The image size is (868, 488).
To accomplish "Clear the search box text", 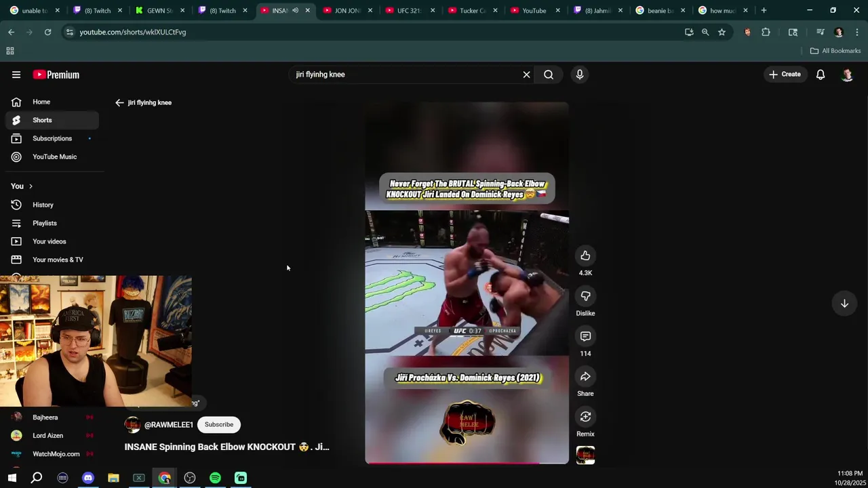I will coord(526,75).
